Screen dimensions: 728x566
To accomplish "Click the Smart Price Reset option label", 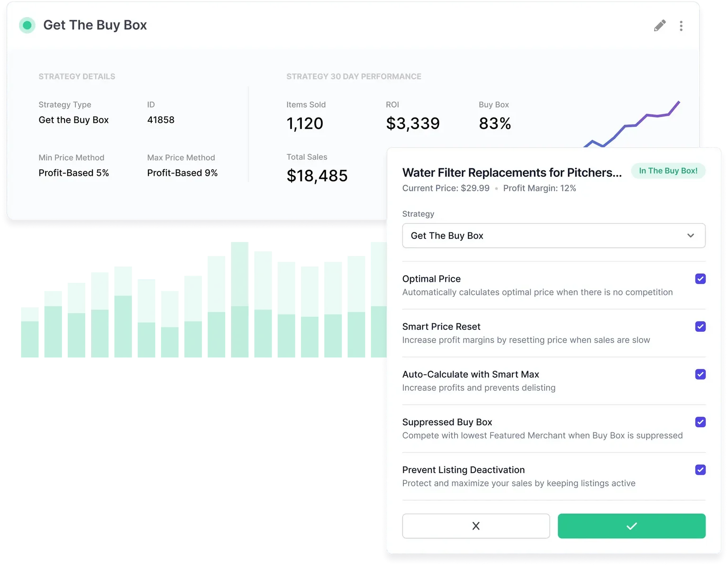I will [441, 327].
